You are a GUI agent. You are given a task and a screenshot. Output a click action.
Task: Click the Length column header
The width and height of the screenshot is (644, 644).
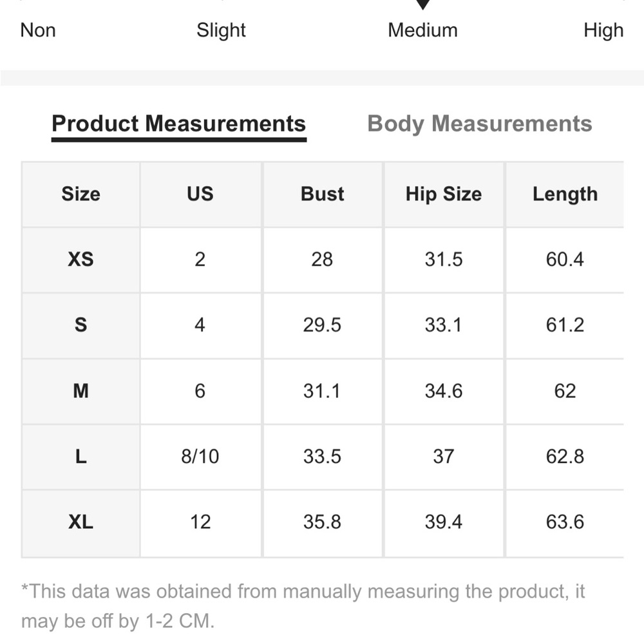point(565,194)
